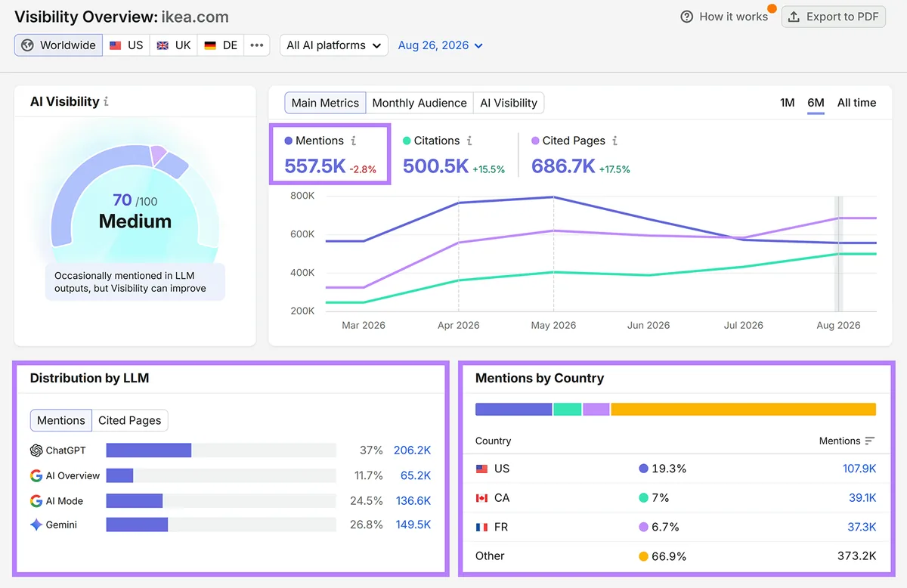Viewport: 907px width, 588px height.
Task: Click the AI Mode 24.5% progress bar
Action: 221,501
